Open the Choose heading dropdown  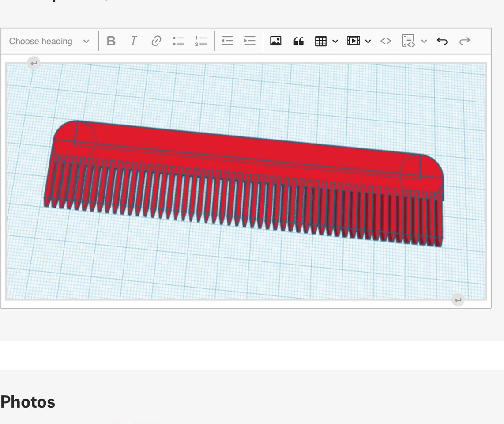click(x=49, y=41)
